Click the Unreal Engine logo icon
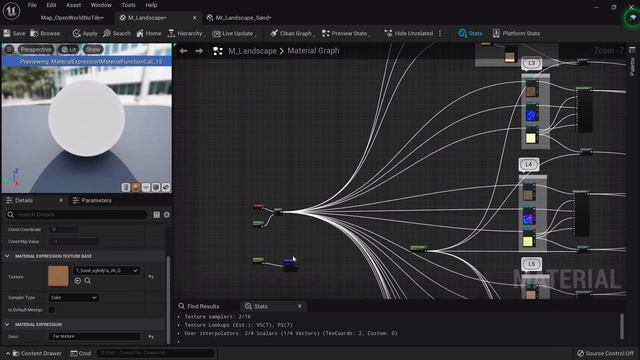Image resolution: width=640 pixels, height=360 pixels. click(11, 11)
